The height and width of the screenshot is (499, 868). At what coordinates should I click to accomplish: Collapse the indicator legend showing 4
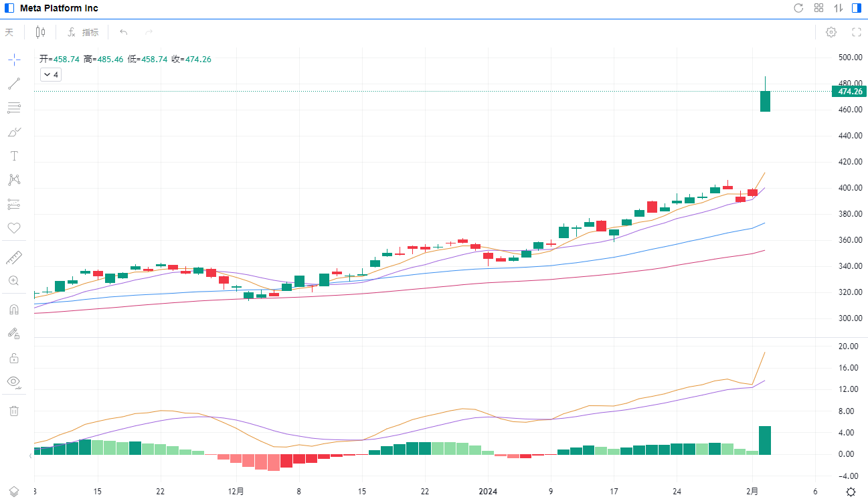coord(51,75)
